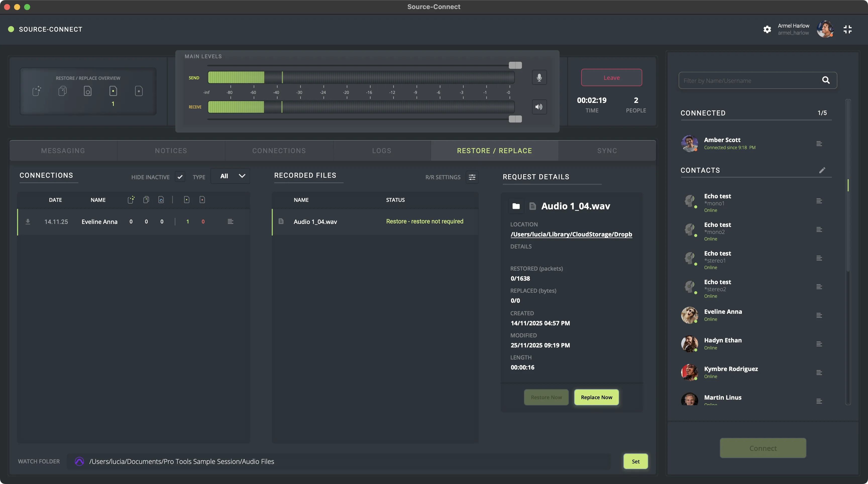Click the watch folder path field
The width and height of the screenshot is (868, 484).
pos(338,461)
